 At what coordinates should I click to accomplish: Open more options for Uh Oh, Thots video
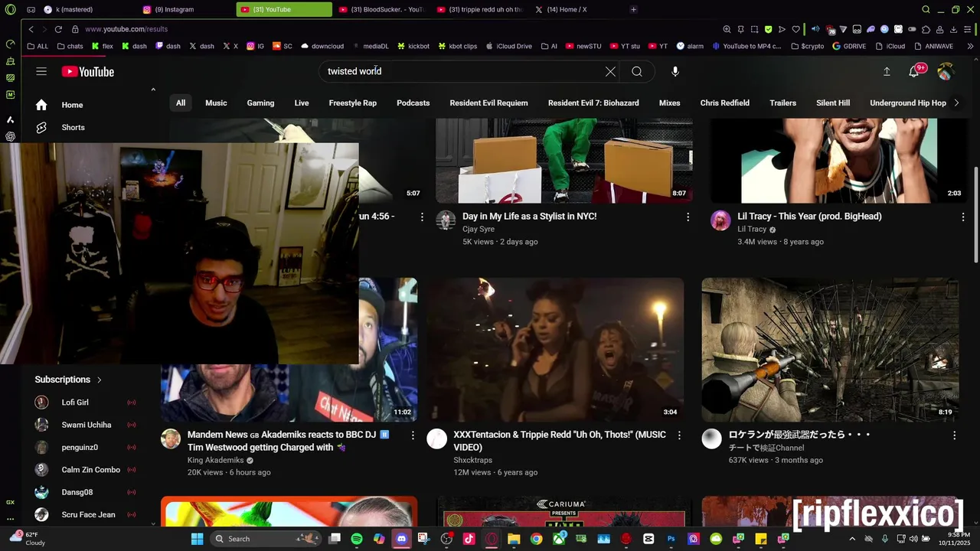point(679,435)
